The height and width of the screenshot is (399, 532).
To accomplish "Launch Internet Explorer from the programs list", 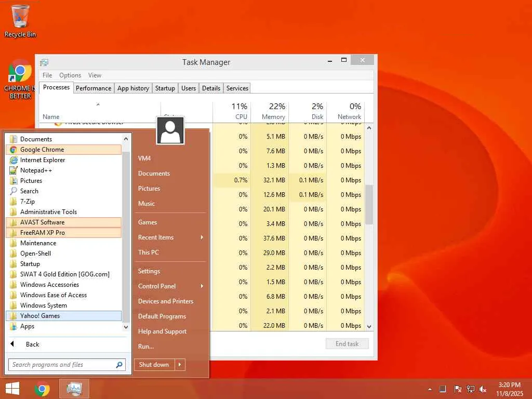I will click(x=64, y=160).
